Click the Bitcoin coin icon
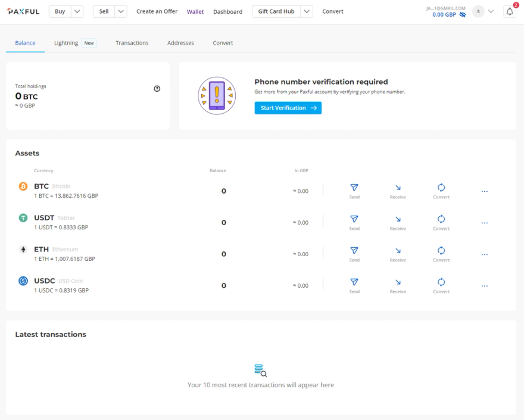 [23, 186]
